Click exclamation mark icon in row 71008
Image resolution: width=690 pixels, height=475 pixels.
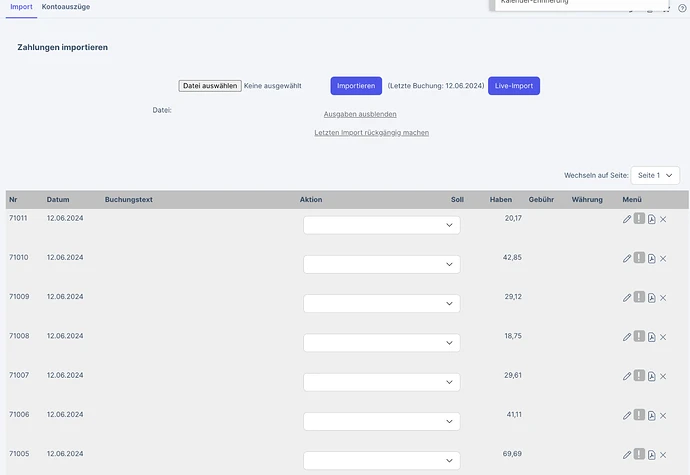coord(639,336)
